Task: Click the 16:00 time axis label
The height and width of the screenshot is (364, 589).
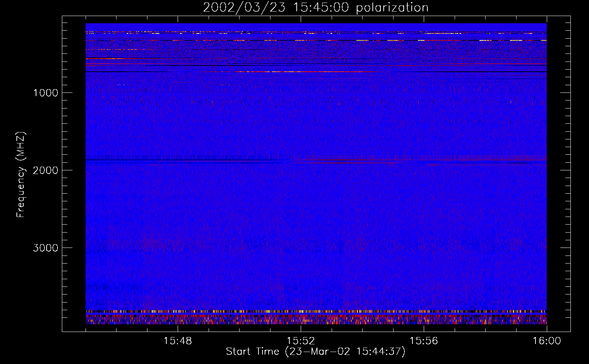Action: click(x=547, y=341)
